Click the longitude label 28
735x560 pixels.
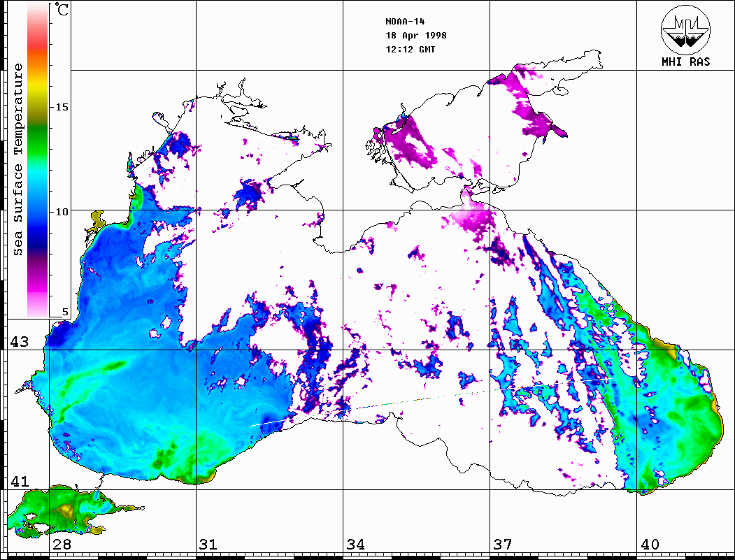[x=62, y=545]
